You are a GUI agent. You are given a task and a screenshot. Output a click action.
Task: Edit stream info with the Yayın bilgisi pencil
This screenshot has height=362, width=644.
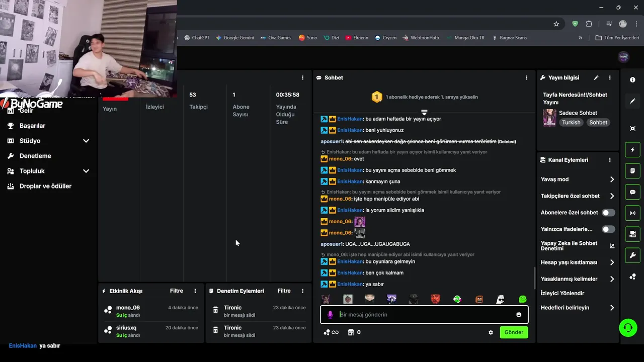(x=596, y=78)
